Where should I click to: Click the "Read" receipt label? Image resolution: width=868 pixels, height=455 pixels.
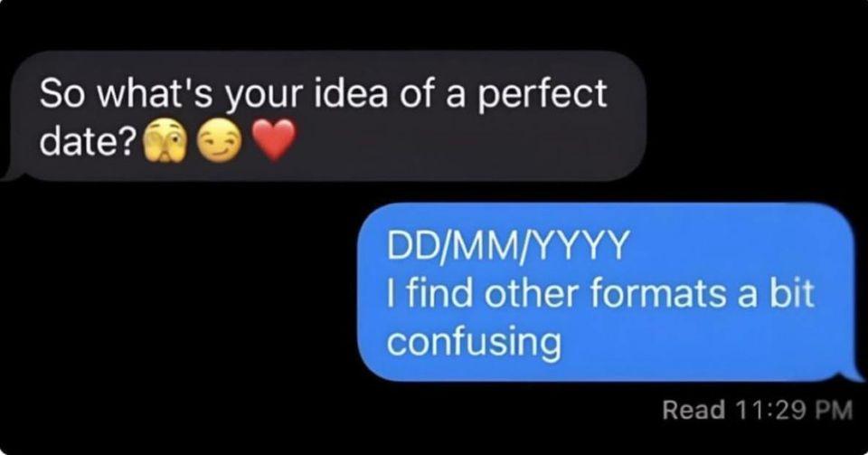(x=693, y=410)
